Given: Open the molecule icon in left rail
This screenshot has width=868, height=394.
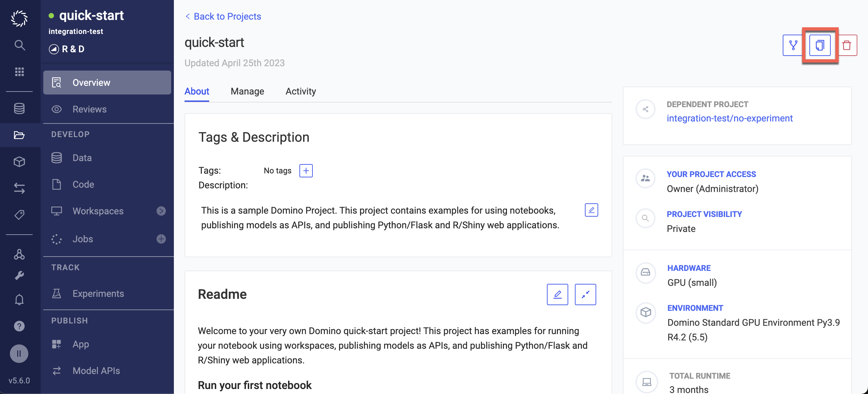Looking at the screenshot, I should pyautogui.click(x=19, y=254).
